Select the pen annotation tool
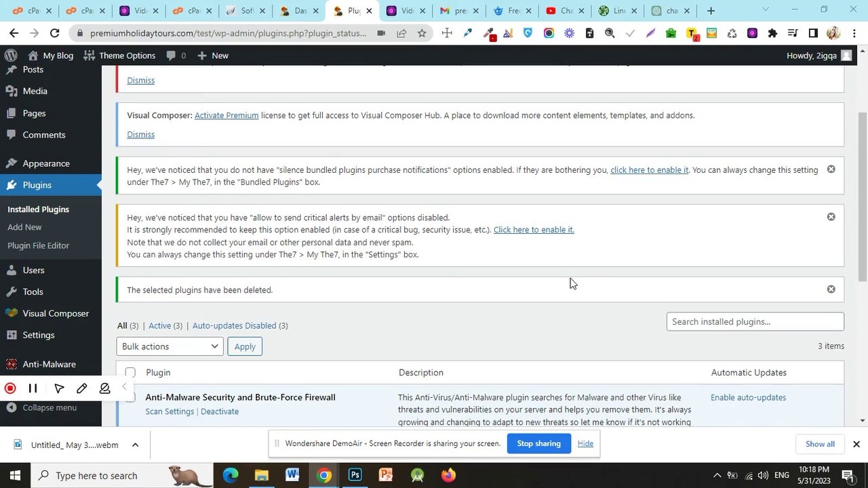868x488 pixels. pos(82,388)
